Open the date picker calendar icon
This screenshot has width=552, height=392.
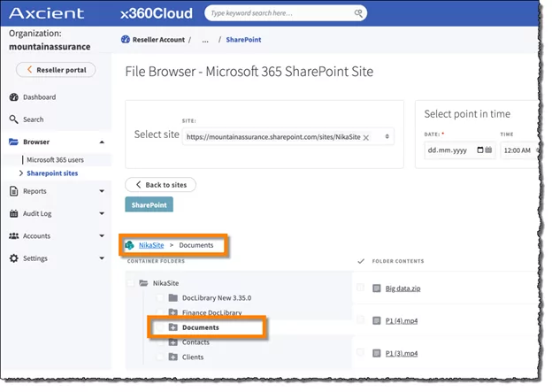(488, 150)
